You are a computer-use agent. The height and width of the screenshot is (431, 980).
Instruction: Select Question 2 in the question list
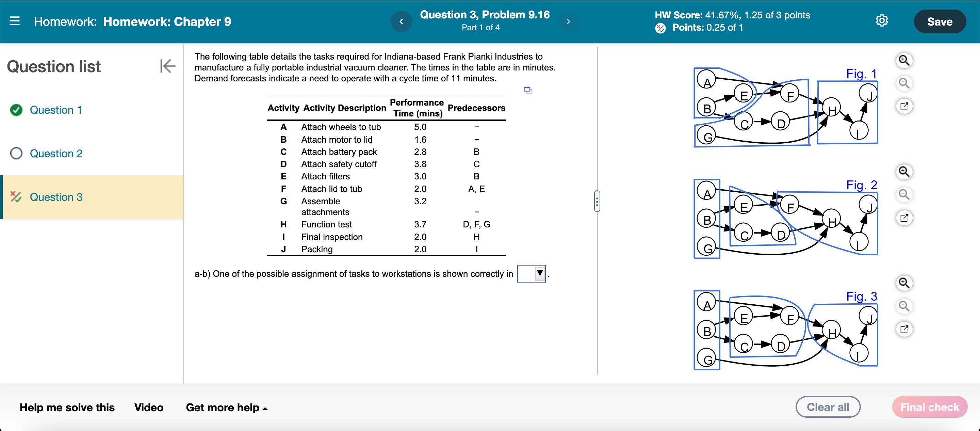(x=56, y=154)
